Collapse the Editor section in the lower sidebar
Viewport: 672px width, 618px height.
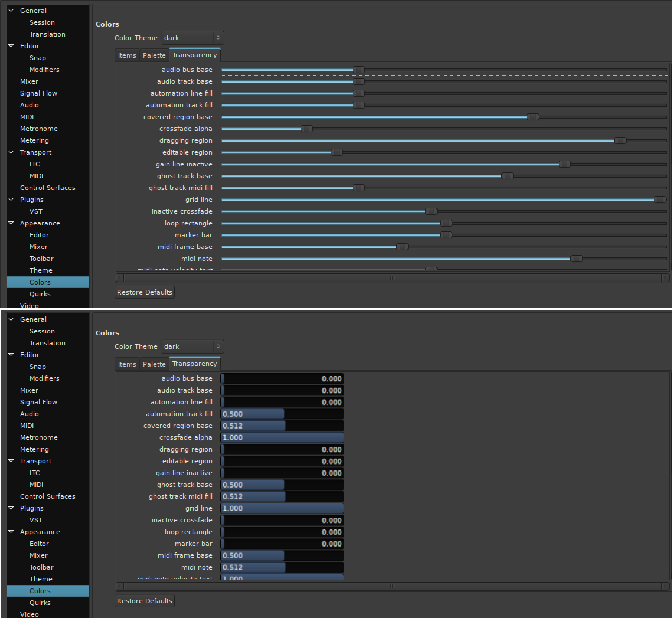coord(11,355)
